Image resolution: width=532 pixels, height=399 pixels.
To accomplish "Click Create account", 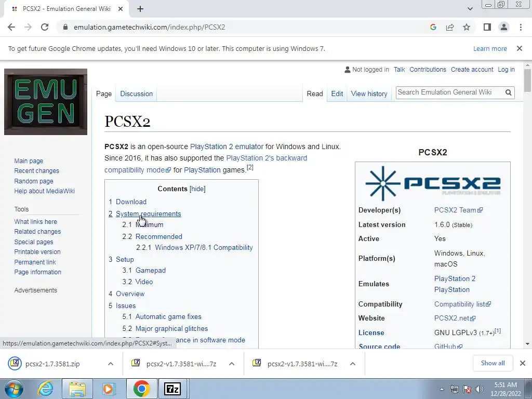I will point(472,70).
